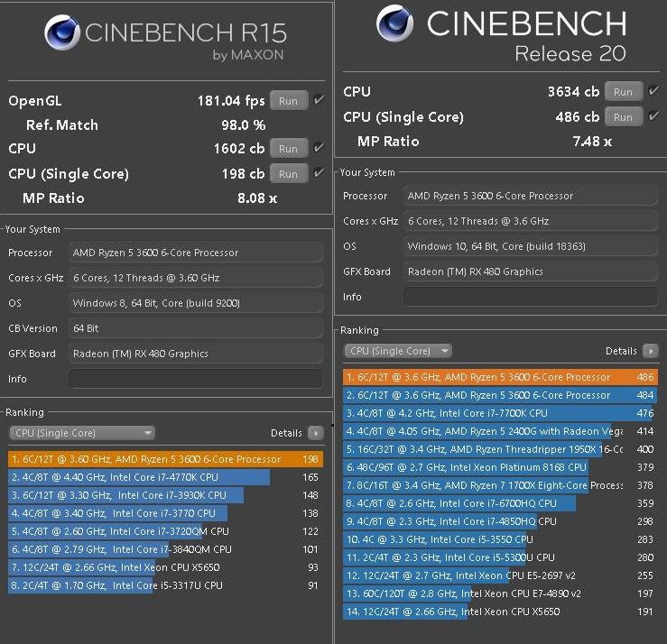Viewport: 667px width, 644px height.
Task: Select R15 OS field Windows 8
Action: tap(195, 303)
